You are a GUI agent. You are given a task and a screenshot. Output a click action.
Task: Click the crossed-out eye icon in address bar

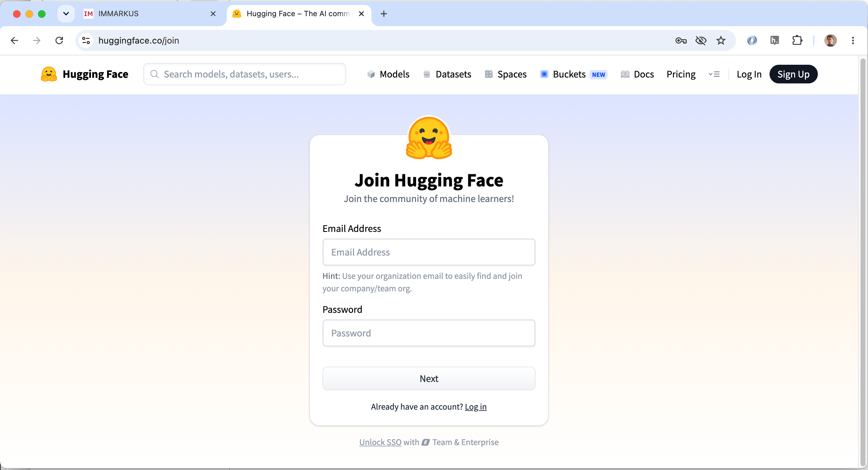click(701, 41)
